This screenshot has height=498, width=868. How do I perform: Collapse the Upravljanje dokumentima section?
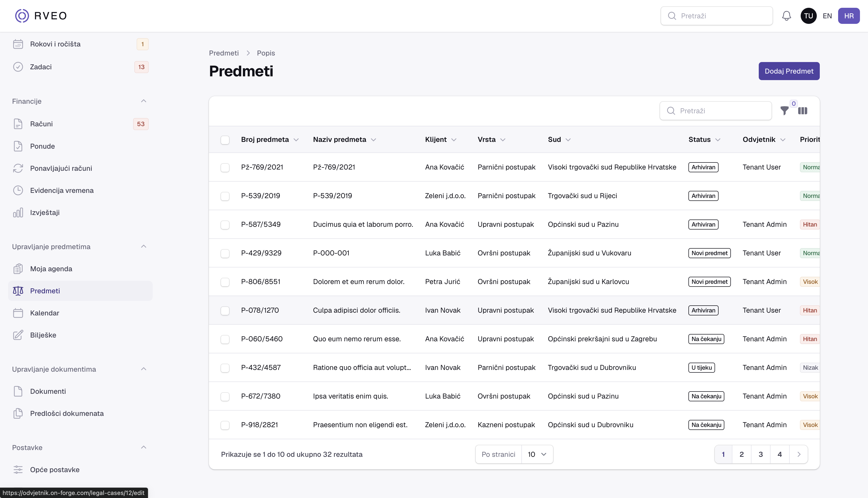(x=144, y=369)
